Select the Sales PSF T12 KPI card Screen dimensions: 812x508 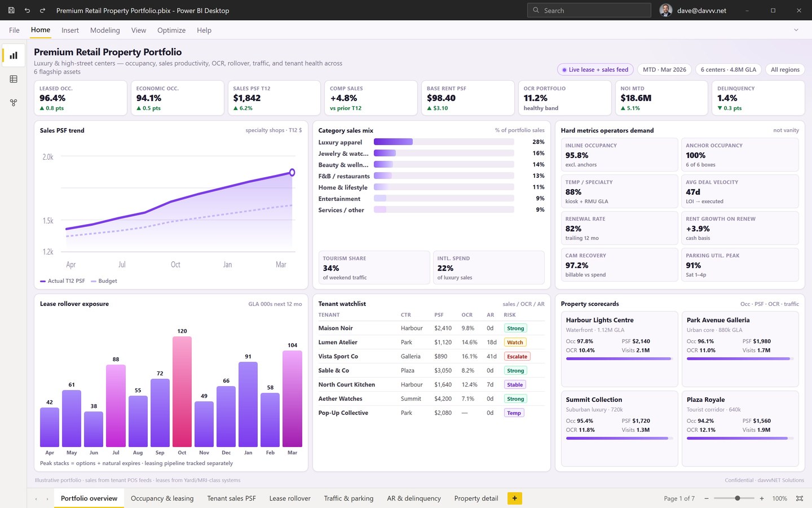pyautogui.click(x=274, y=98)
